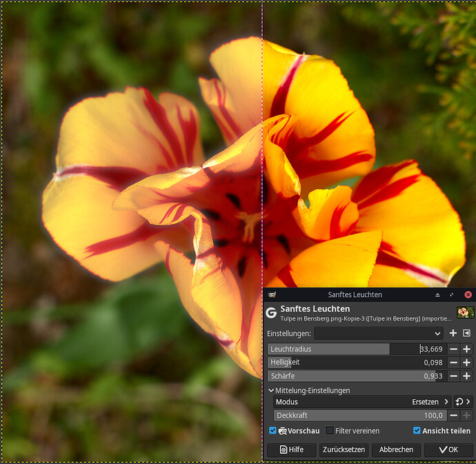Collapse the Mittelung-Einstellungen section
The image size is (476, 464).
click(271, 390)
